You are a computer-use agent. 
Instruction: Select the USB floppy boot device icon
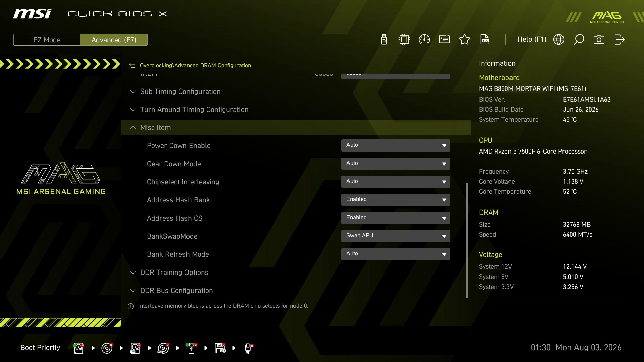220,348
